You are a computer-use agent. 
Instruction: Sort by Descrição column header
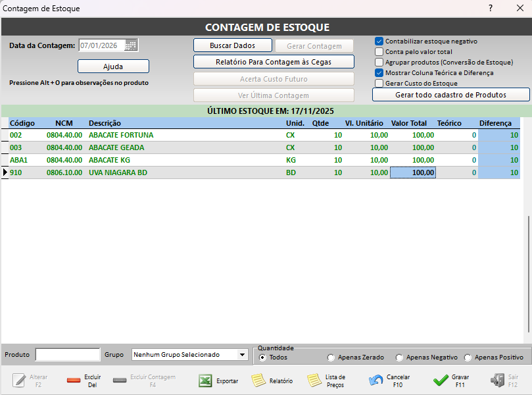click(105, 123)
